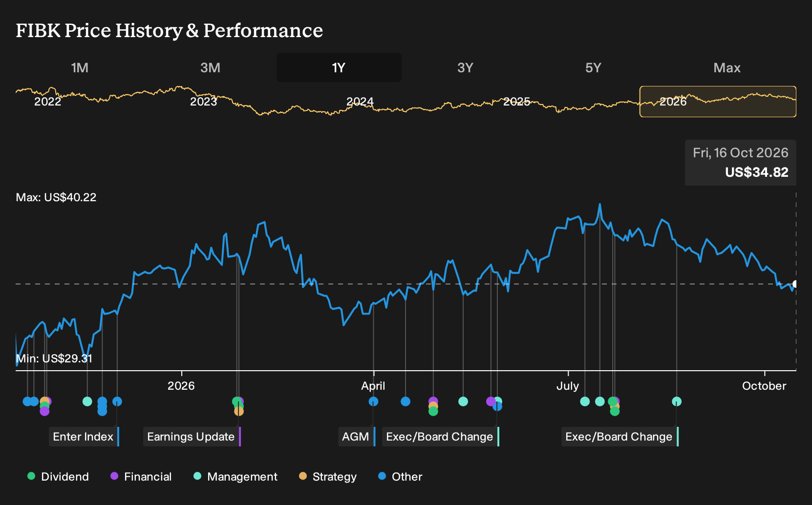Viewport: 812px width, 505px height.
Task: Toggle the Financial legend filter
Action: (x=141, y=477)
